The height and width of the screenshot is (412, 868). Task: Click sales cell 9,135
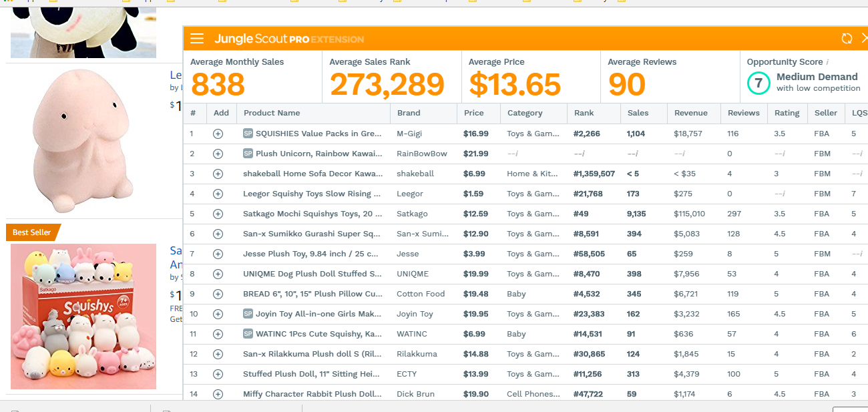[636, 214]
